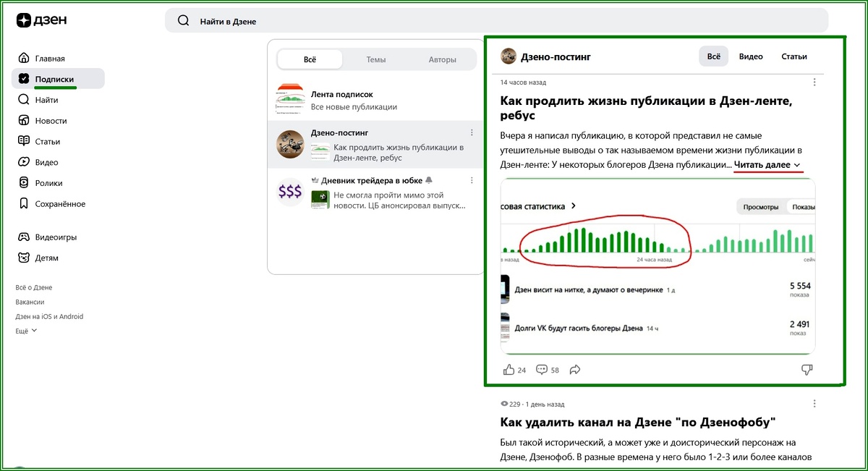Image resolution: width=868 pixels, height=471 pixels.
Task: Select Статьи filter in channel header
Action: 794,56
